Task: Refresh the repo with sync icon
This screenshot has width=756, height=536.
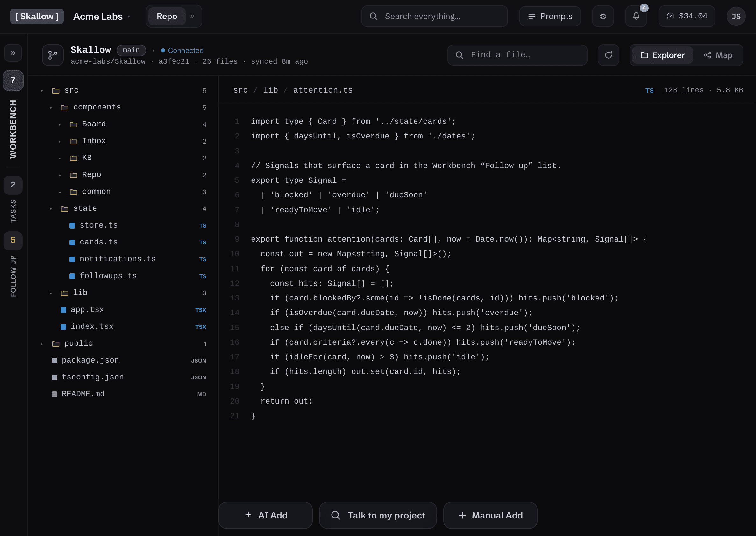Action: (608, 55)
